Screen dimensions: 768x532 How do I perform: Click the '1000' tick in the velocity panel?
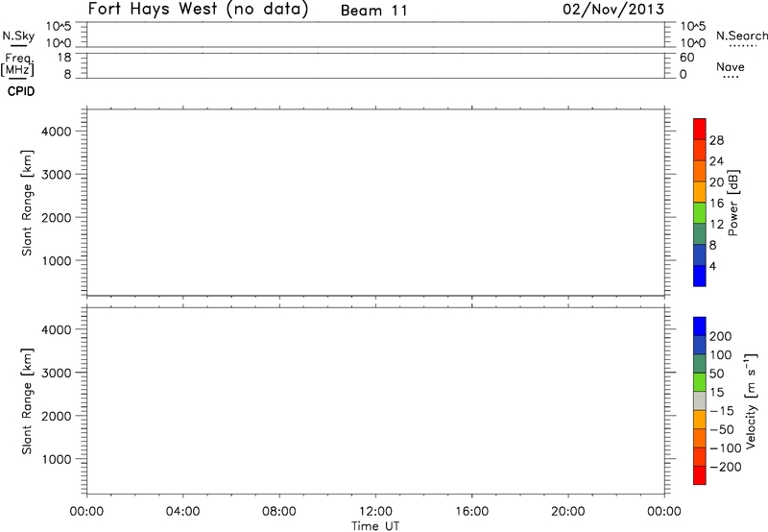[57, 459]
